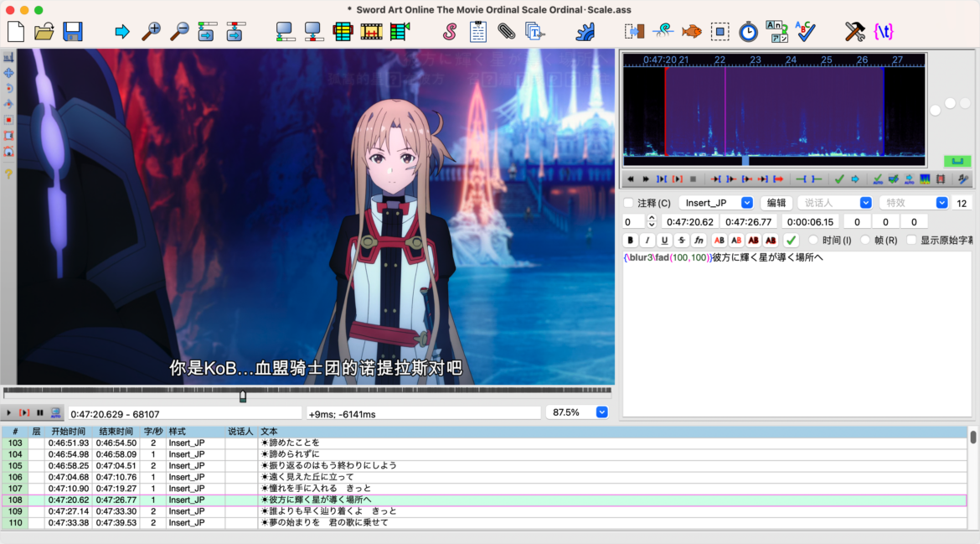This screenshot has width=980, height=544.
Task: Launch the Translation Assistant fish icon
Action: 691,31
